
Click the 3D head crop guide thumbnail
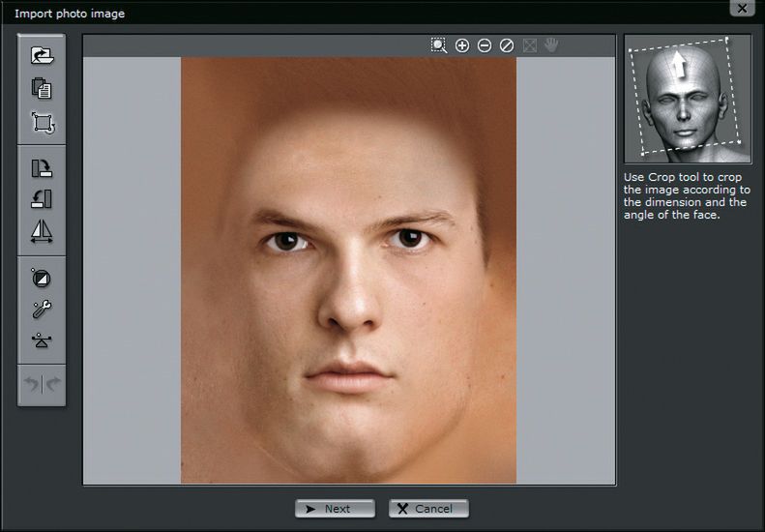click(688, 100)
